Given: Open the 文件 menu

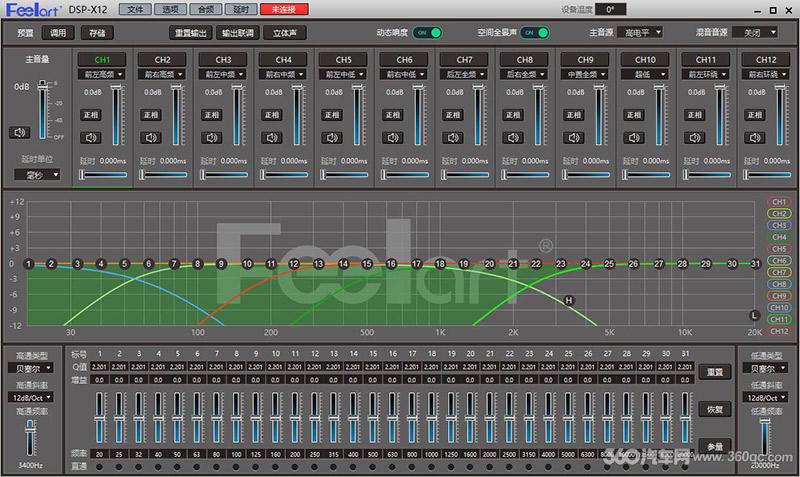Looking at the screenshot, I should [x=135, y=9].
